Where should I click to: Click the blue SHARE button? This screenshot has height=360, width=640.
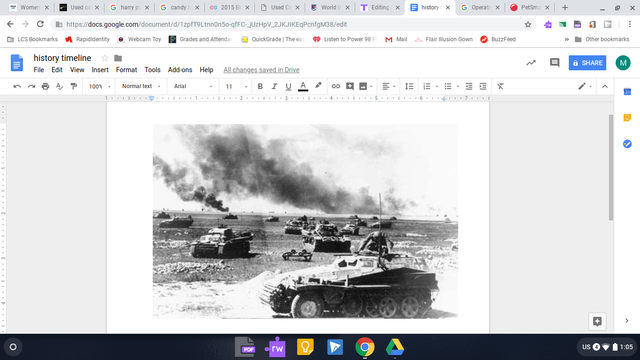tap(587, 63)
